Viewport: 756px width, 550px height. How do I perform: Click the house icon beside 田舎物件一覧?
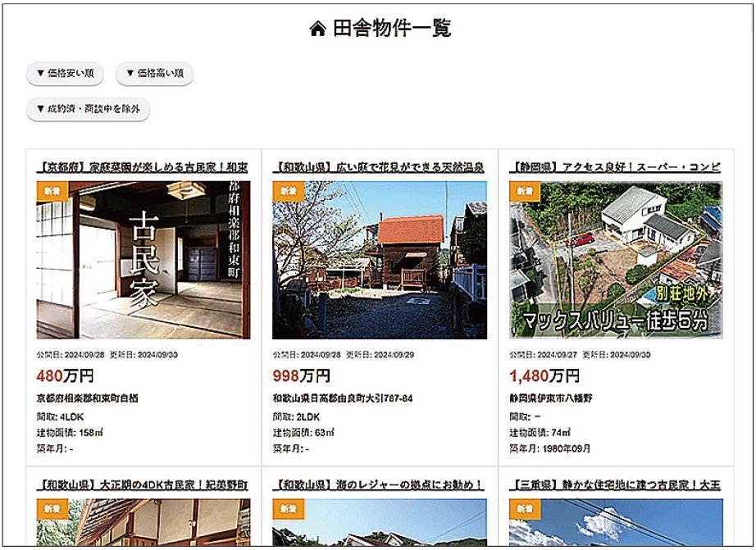tap(317, 29)
